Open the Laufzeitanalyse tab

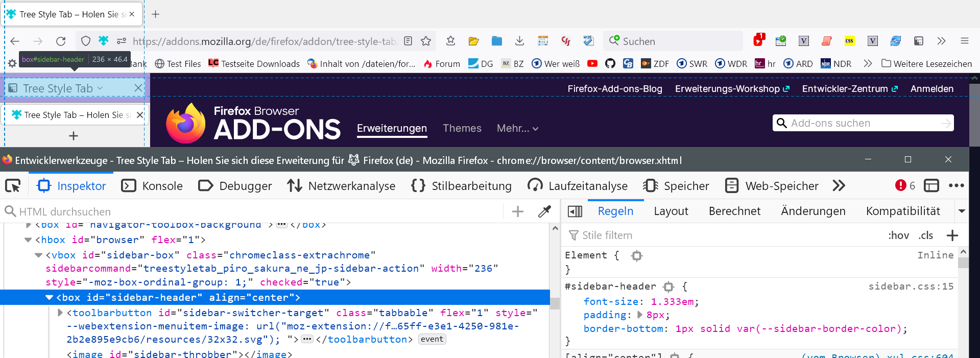coord(577,186)
